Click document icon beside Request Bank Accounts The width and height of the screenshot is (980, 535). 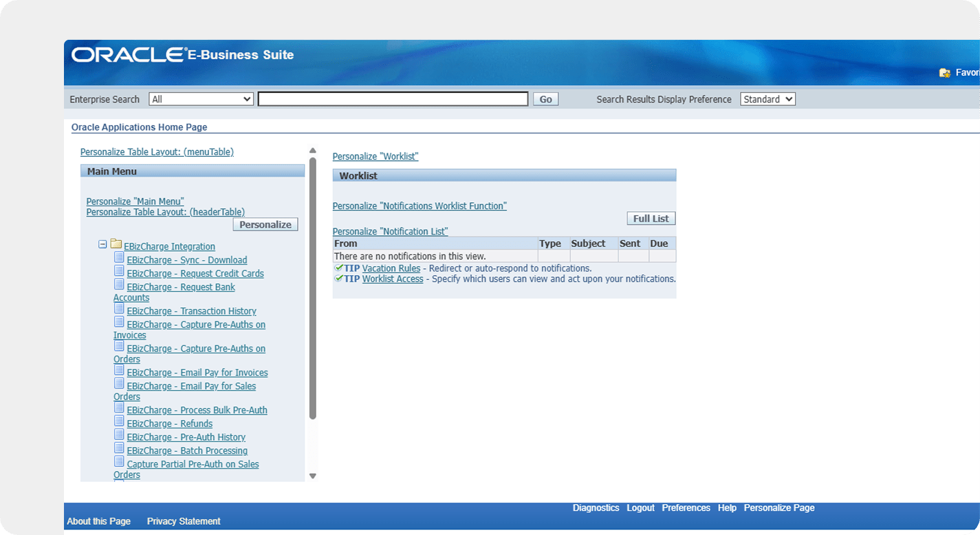[x=119, y=285]
